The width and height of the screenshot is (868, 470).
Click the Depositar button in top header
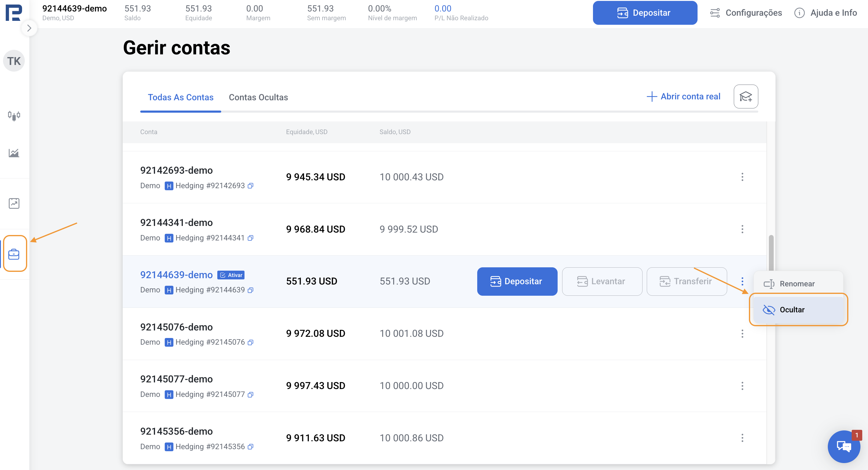point(645,13)
